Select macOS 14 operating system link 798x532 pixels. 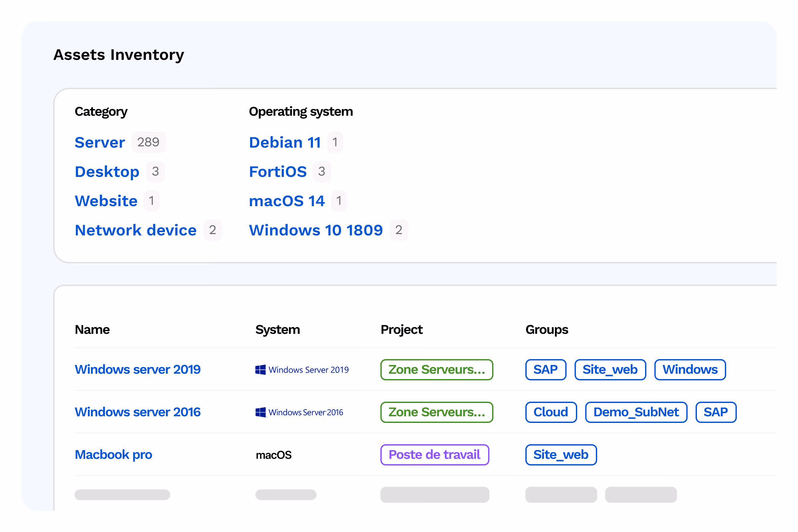click(287, 201)
